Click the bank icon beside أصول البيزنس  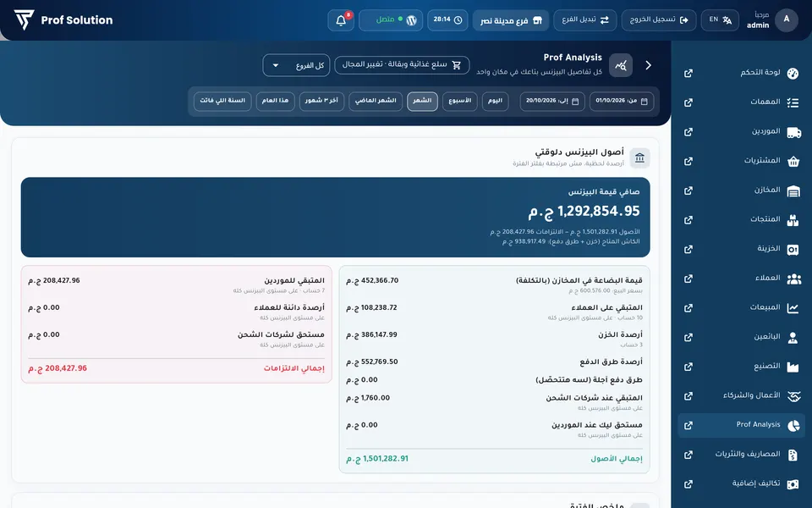pyautogui.click(x=639, y=157)
